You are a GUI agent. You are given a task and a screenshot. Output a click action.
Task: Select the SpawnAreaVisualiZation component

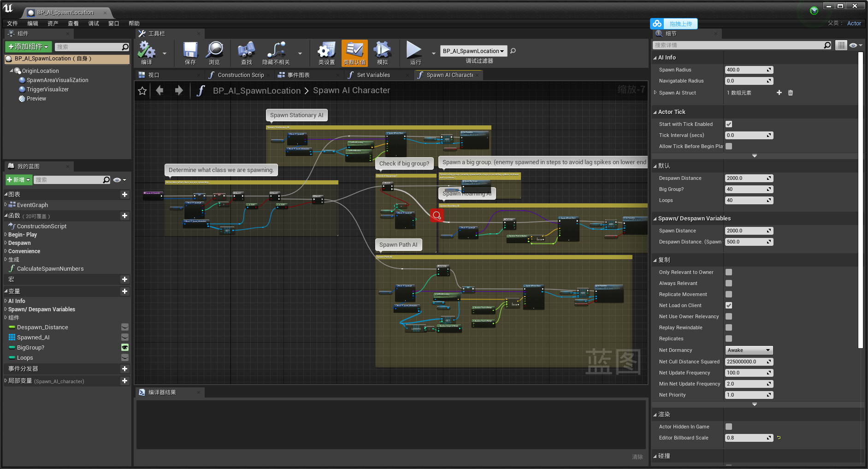coord(57,80)
